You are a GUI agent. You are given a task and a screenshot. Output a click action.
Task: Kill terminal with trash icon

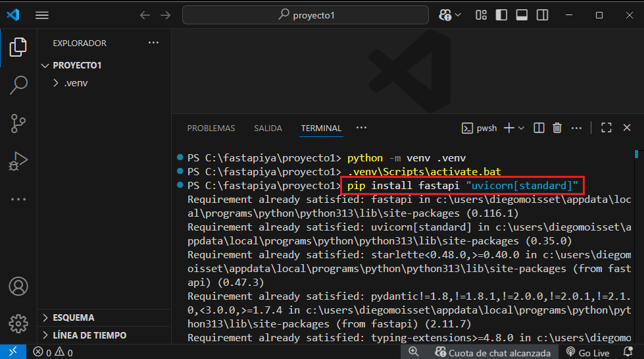[557, 128]
